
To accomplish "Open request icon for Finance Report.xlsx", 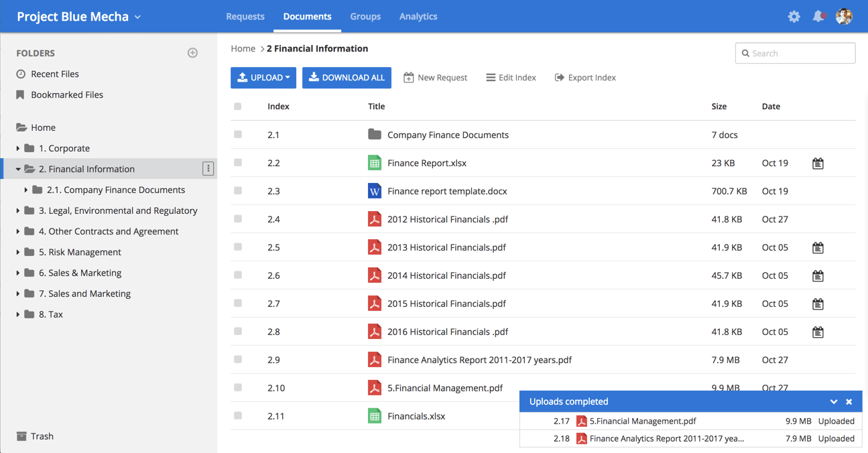I will click(x=818, y=164).
